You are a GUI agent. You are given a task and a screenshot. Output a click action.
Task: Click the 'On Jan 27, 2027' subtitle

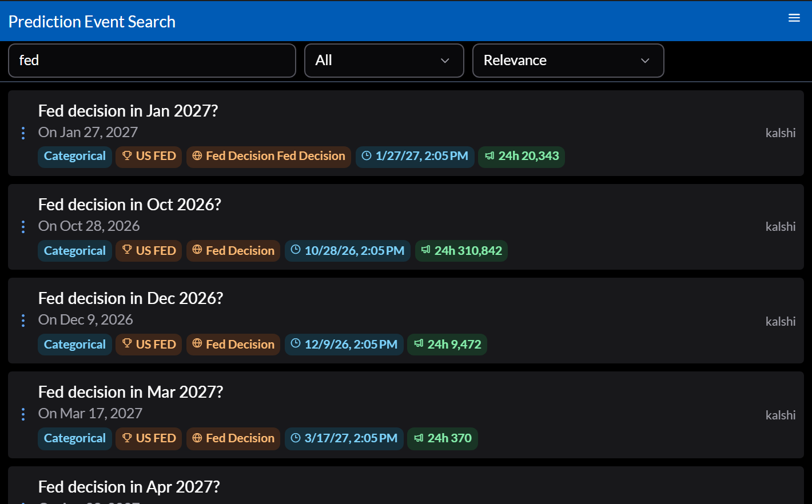coord(88,133)
